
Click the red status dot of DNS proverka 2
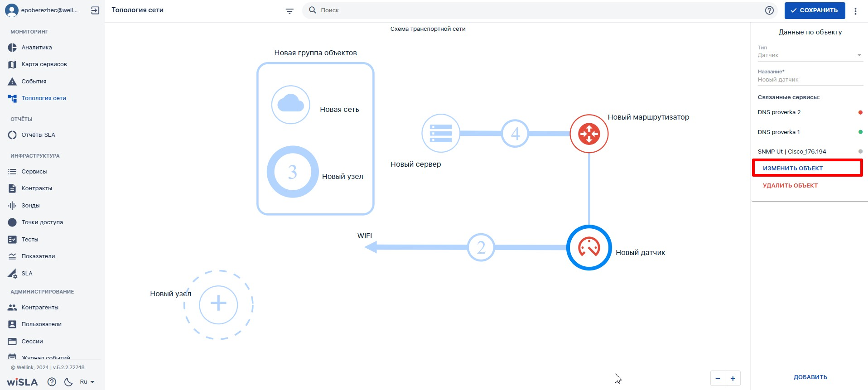[x=860, y=112]
